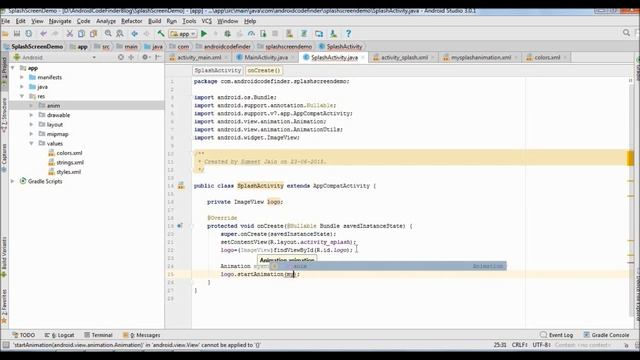Screen dimensions: 640x360
Task: Select colors.xml in values folder
Action: [69, 153]
